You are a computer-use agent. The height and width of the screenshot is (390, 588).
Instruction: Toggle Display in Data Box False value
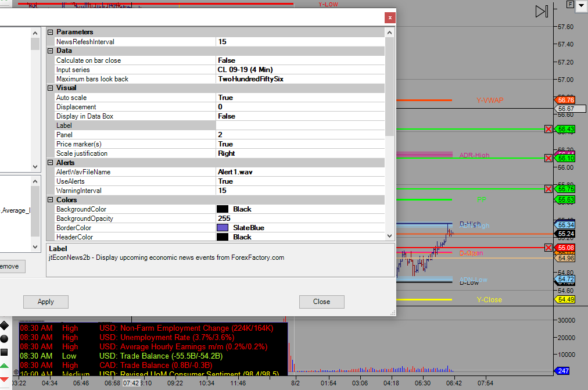(300, 116)
